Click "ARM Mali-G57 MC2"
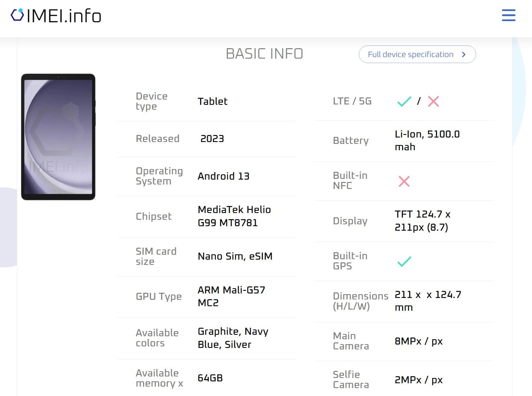Screen dimensions: 532x396 click(231, 296)
